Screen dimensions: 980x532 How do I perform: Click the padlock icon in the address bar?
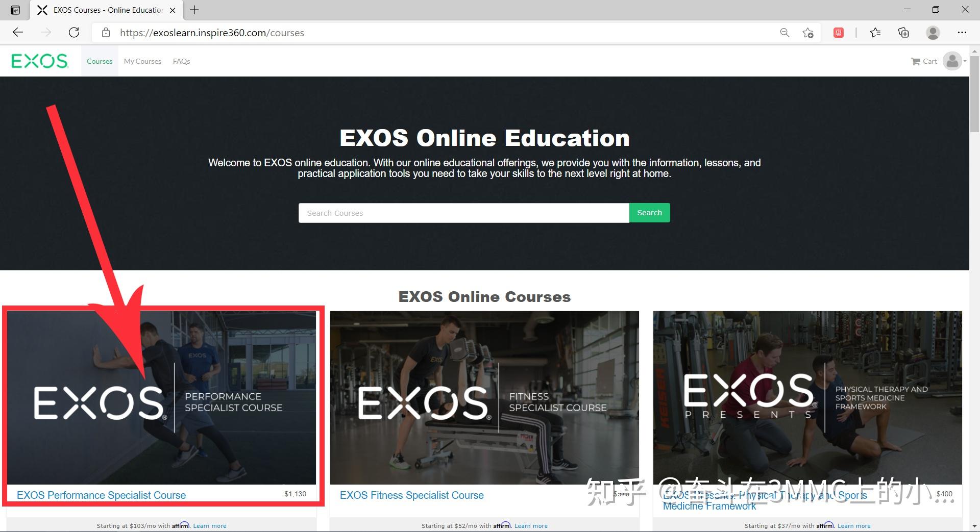106,32
